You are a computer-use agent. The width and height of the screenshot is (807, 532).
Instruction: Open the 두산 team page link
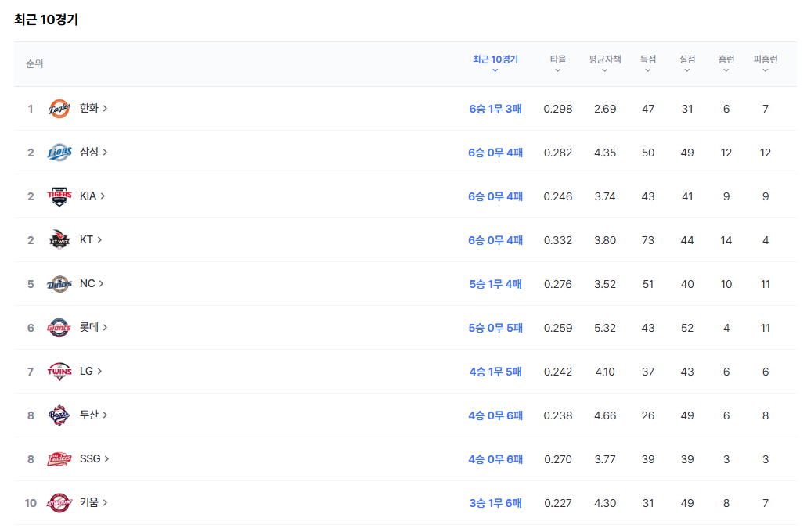click(93, 414)
